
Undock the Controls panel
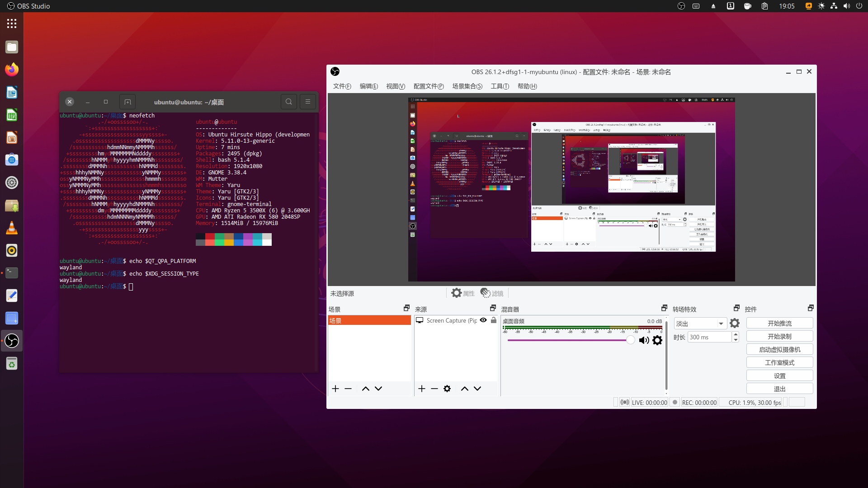pyautogui.click(x=811, y=308)
